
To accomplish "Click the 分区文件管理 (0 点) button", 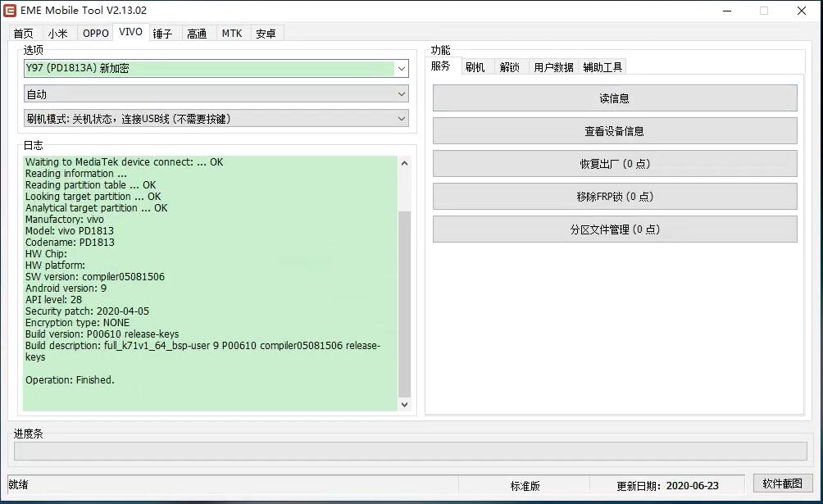I will 615,229.
